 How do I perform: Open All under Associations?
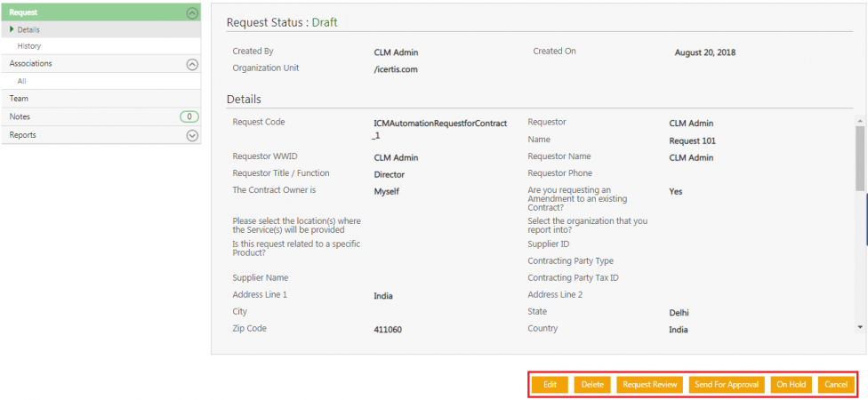coord(22,81)
